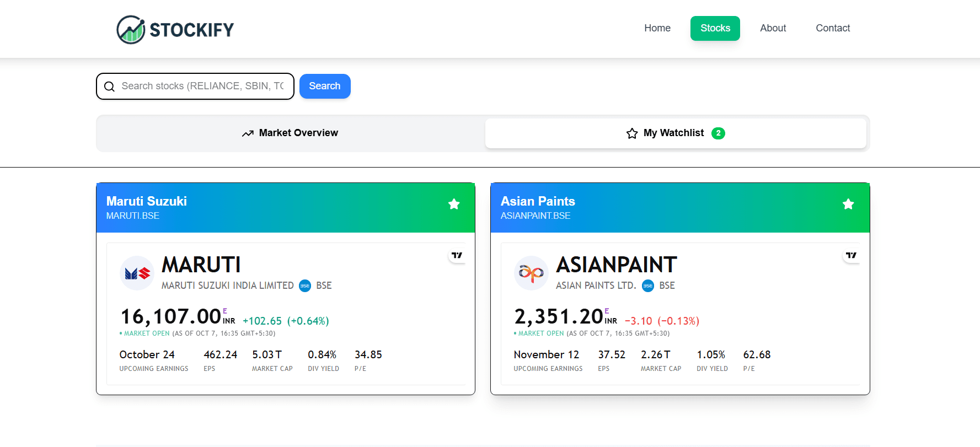Click MARUTI.BSE symbol text
Screen dimensions: 980x447
click(133, 216)
